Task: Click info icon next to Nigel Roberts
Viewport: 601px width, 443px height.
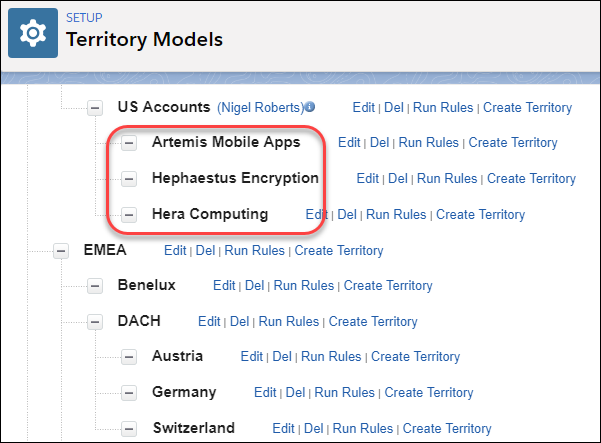Action: click(x=310, y=107)
